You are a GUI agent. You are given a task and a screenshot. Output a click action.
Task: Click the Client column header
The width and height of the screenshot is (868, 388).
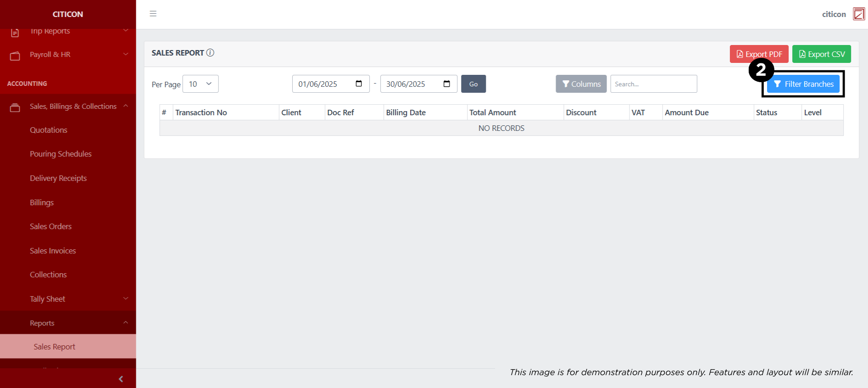point(302,112)
